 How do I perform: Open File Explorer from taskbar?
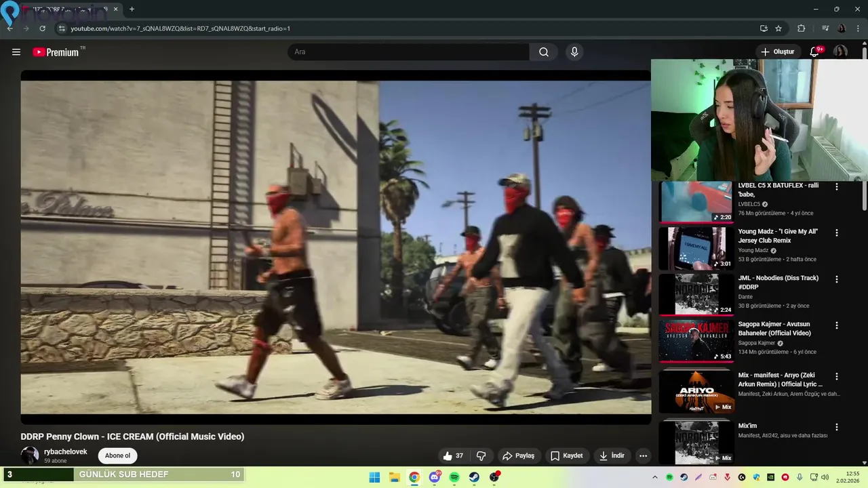(395, 477)
